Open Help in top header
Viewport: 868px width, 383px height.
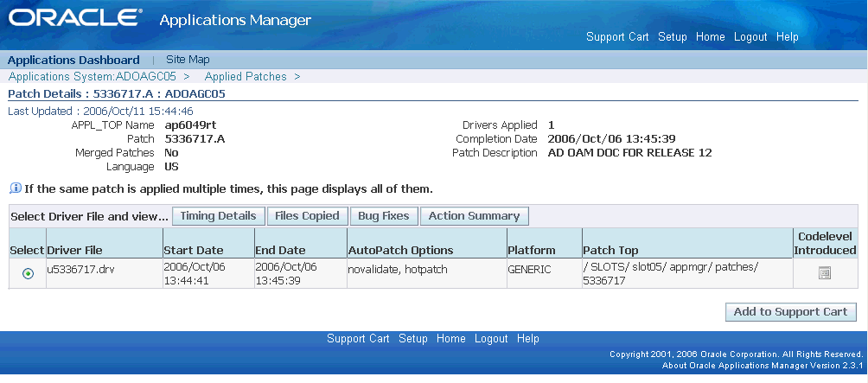click(x=788, y=37)
